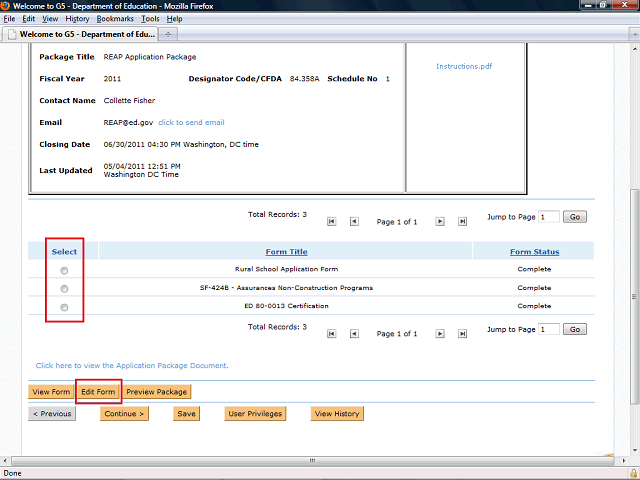Click next page arrow in bottom pagination

439,334
